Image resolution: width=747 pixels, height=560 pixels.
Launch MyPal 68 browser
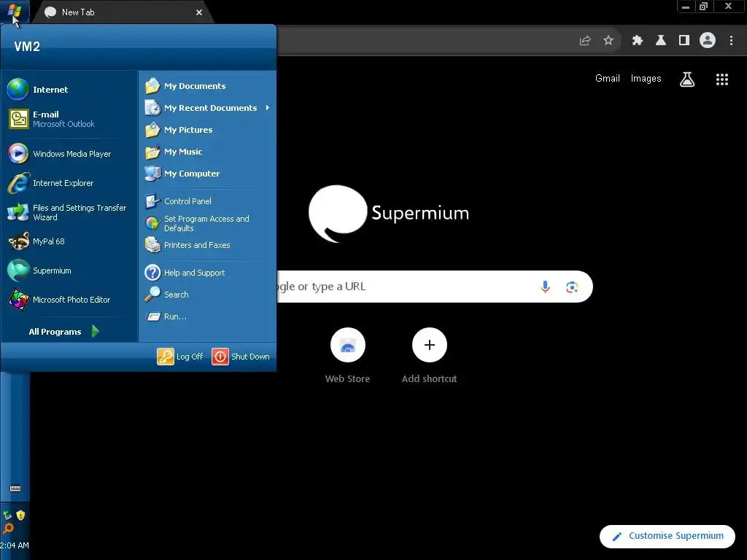click(69, 241)
